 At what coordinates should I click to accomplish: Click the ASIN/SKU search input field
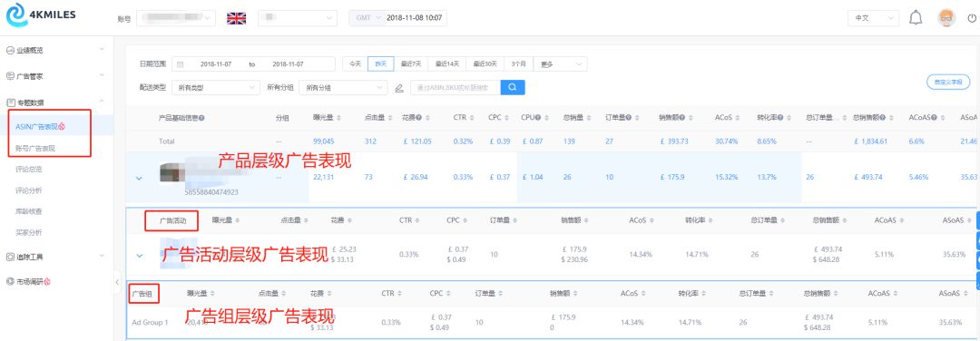[x=456, y=87]
